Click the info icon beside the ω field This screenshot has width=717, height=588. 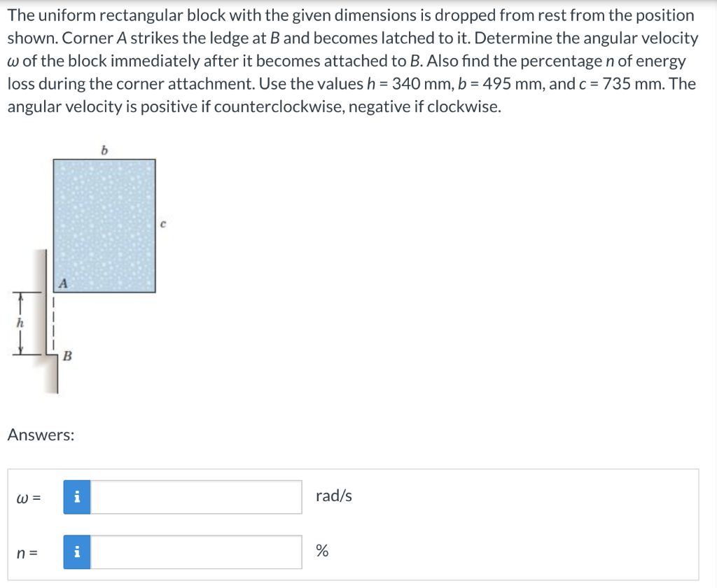click(x=77, y=496)
